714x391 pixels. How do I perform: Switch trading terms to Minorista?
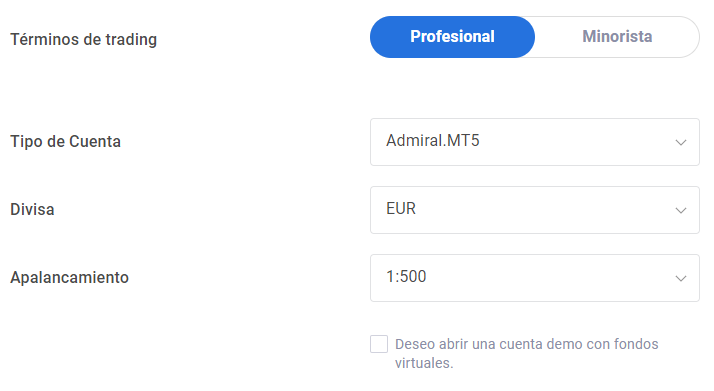(x=617, y=37)
